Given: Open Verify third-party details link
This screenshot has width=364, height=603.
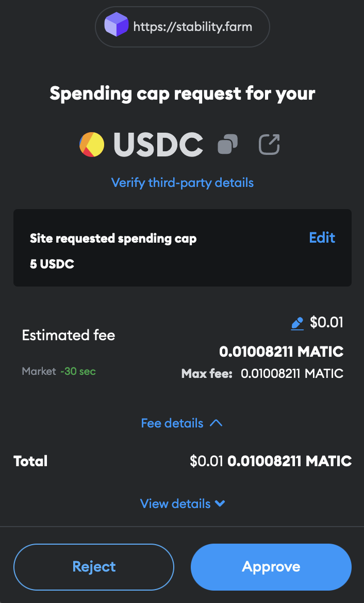Looking at the screenshot, I should point(183,182).
